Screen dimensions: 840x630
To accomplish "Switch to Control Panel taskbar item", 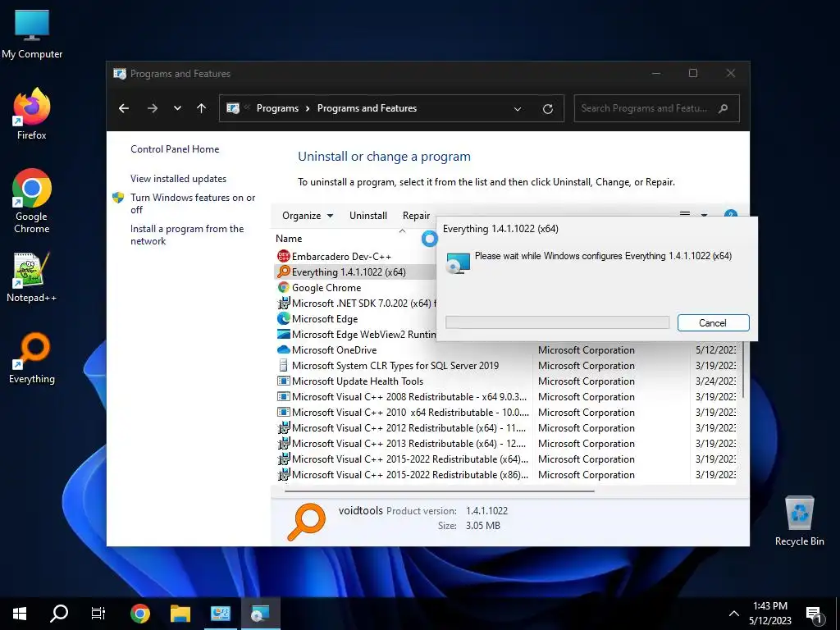I will pyautogui.click(x=220, y=614).
